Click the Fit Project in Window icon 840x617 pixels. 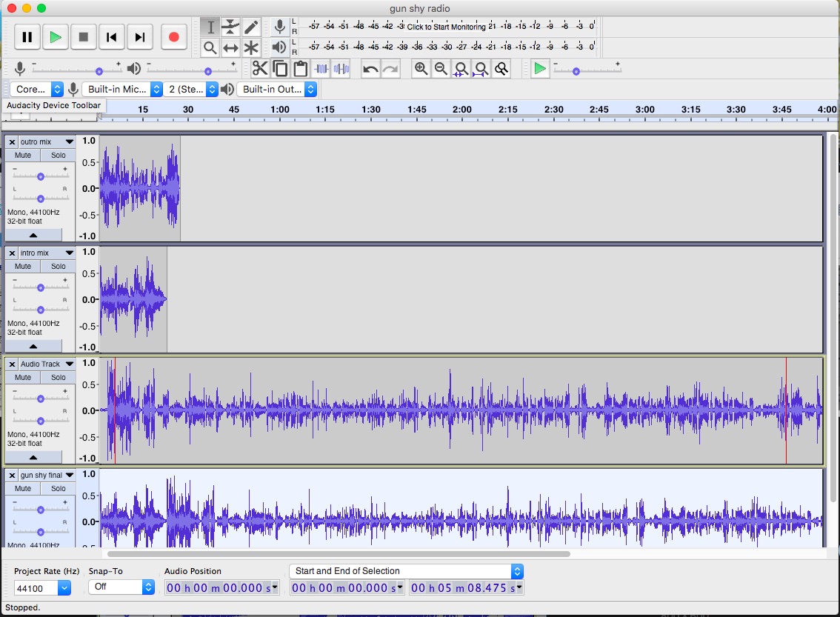coord(480,68)
